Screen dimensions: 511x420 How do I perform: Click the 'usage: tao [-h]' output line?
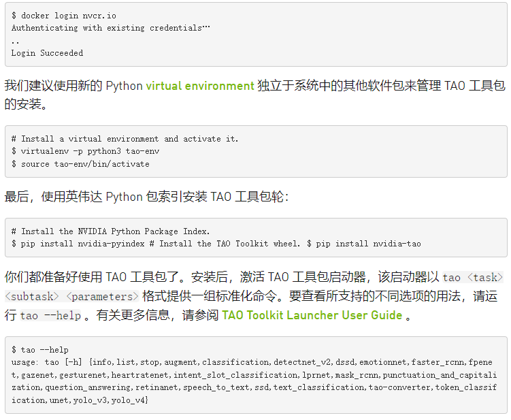coord(252,363)
